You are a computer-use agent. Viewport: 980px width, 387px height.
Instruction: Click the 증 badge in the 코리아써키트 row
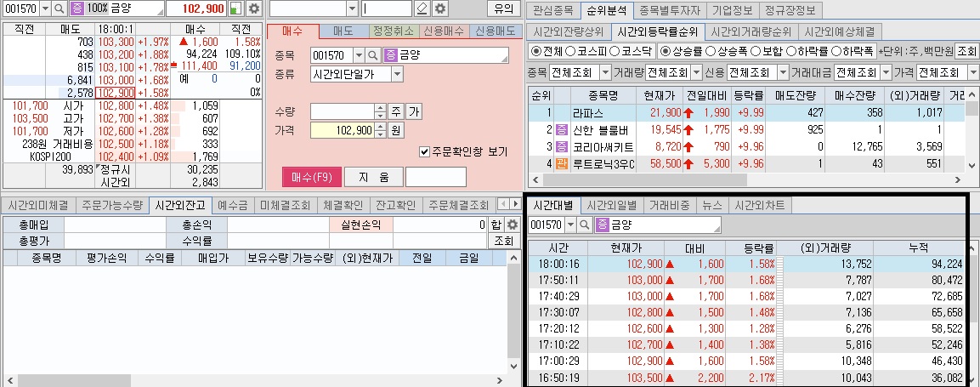[x=561, y=147]
